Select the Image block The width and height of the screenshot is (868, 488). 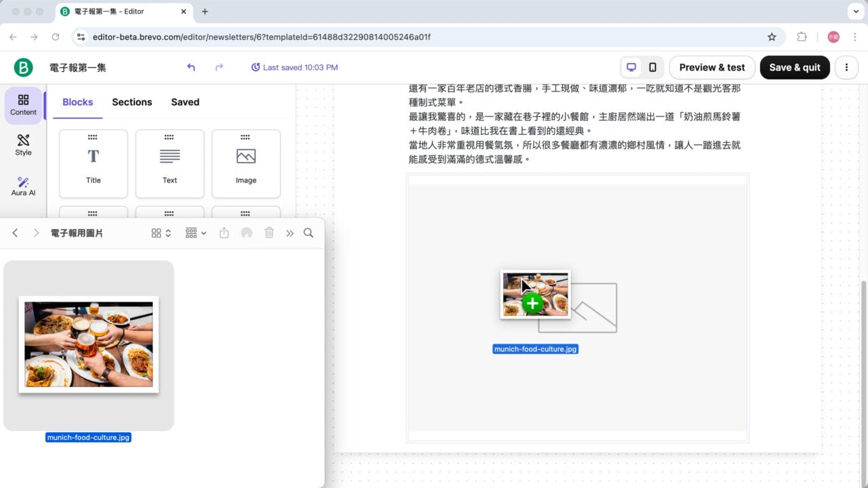[x=246, y=163]
